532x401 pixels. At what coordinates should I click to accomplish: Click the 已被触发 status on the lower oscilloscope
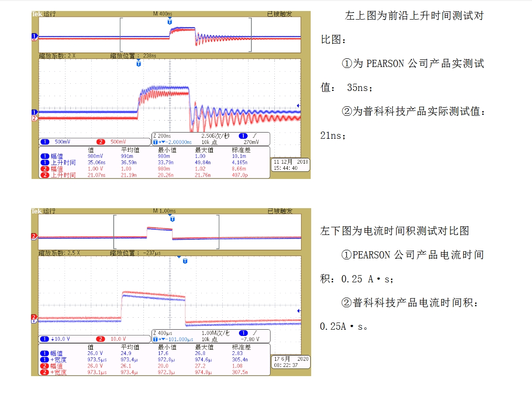tap(280, 211)
